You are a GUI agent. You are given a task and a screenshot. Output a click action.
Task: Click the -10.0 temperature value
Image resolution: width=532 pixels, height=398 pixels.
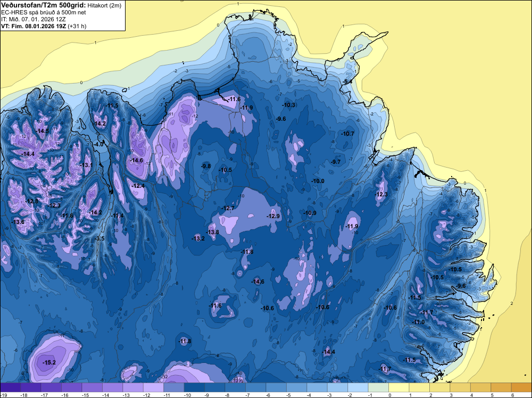(x=318, y=181)
